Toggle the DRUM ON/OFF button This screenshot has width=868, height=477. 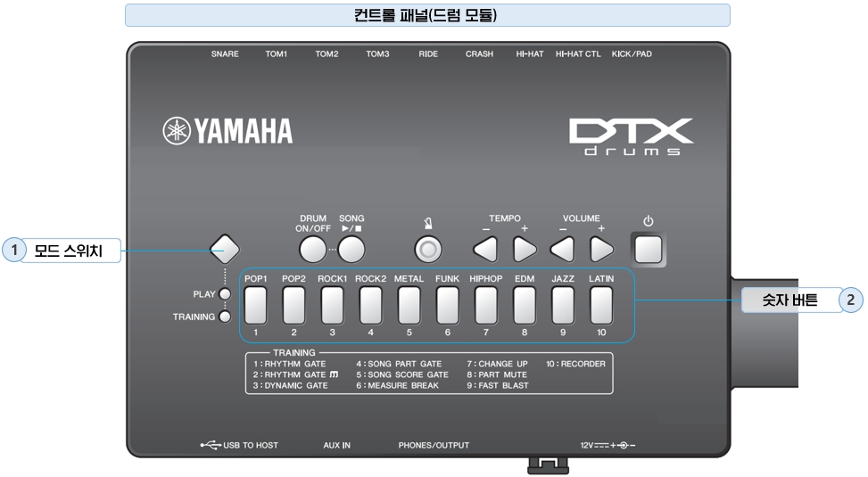[x=313, y=250]
